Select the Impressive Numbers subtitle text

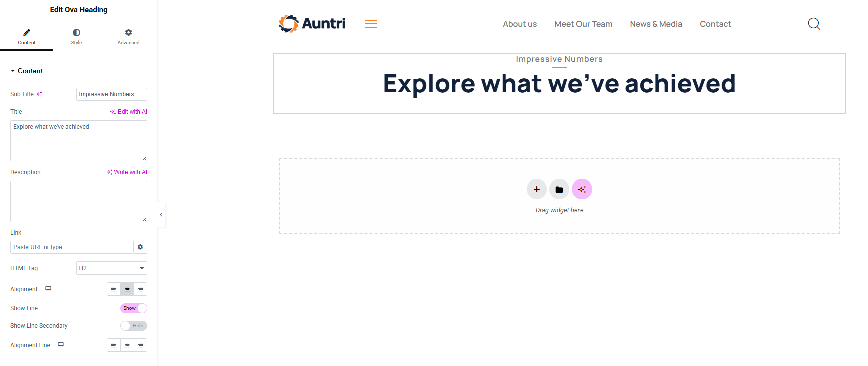(559, 59)
